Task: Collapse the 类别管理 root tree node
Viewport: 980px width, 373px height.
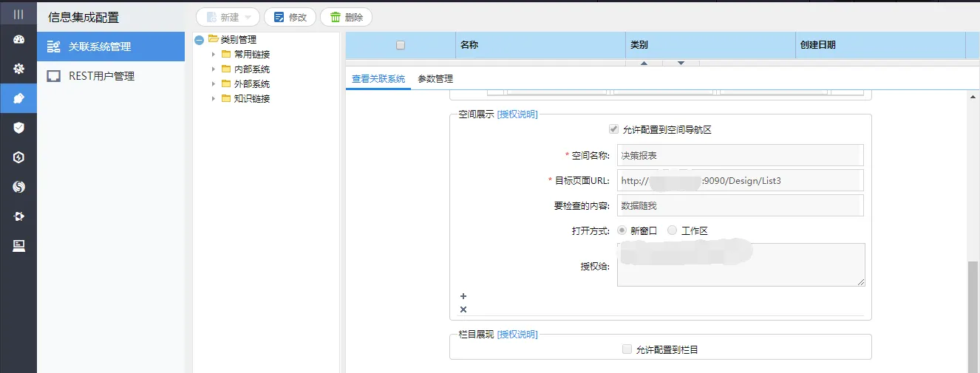Action: 199,41
